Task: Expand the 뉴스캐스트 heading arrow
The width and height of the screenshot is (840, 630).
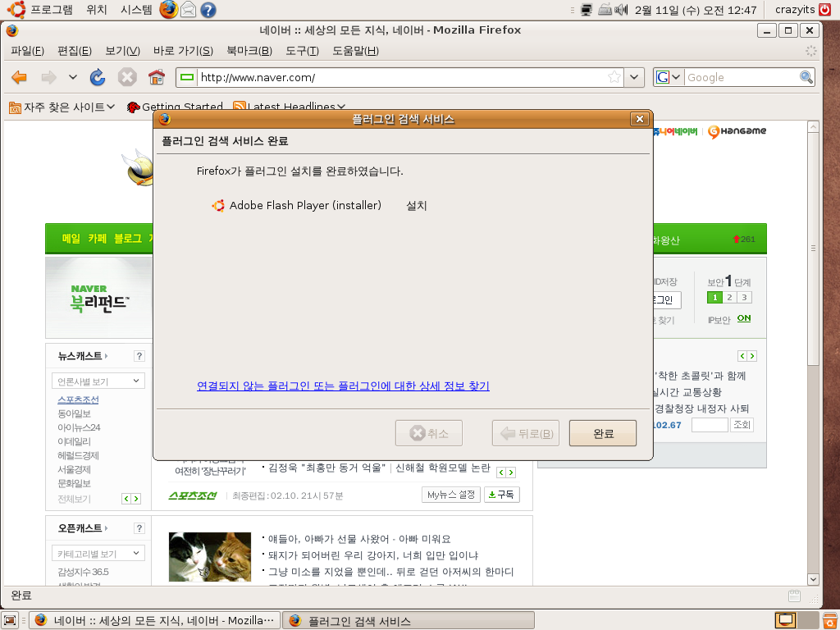Action: (106, 356)
